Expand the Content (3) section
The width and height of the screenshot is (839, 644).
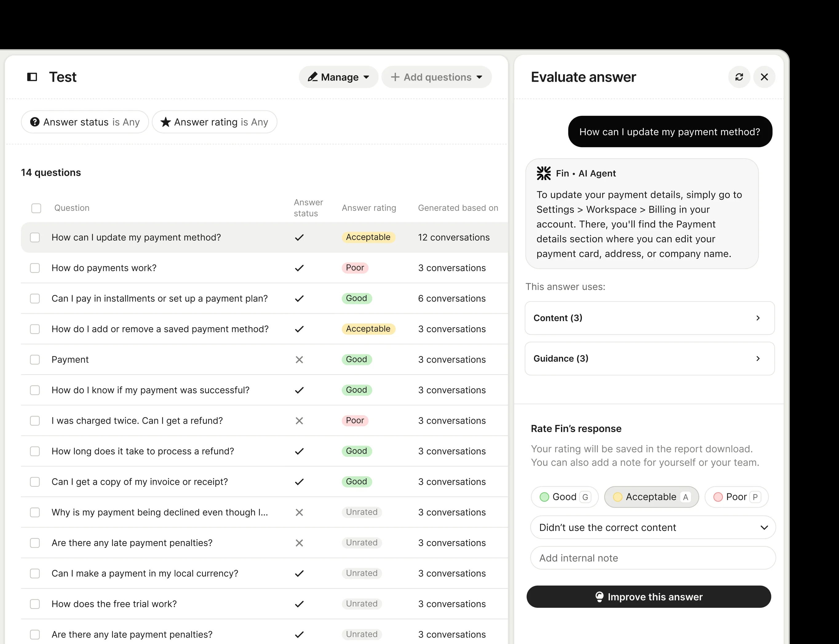pos(650,318)
